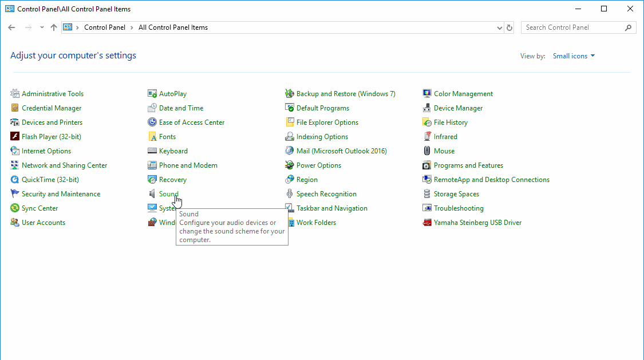Click the Backup and Restore icon

290,94
